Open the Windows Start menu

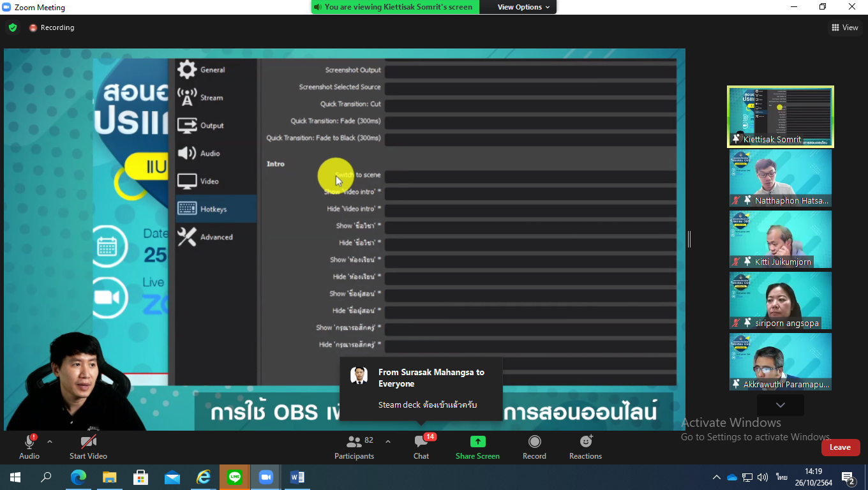[15, 477]
